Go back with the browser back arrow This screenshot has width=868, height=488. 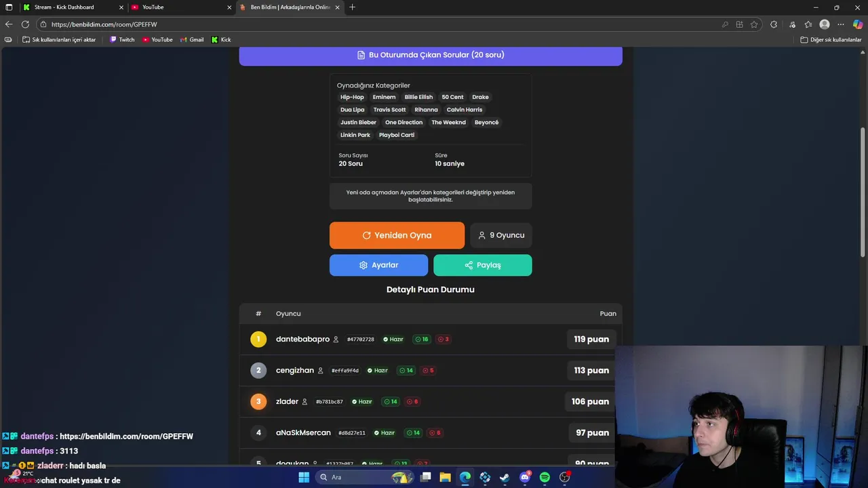(x=9, y=24)
